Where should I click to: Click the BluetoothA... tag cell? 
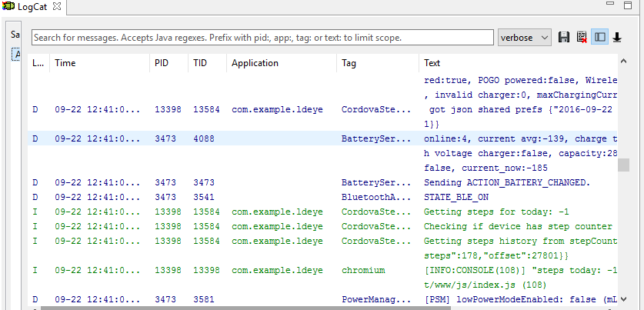point(376,197)
